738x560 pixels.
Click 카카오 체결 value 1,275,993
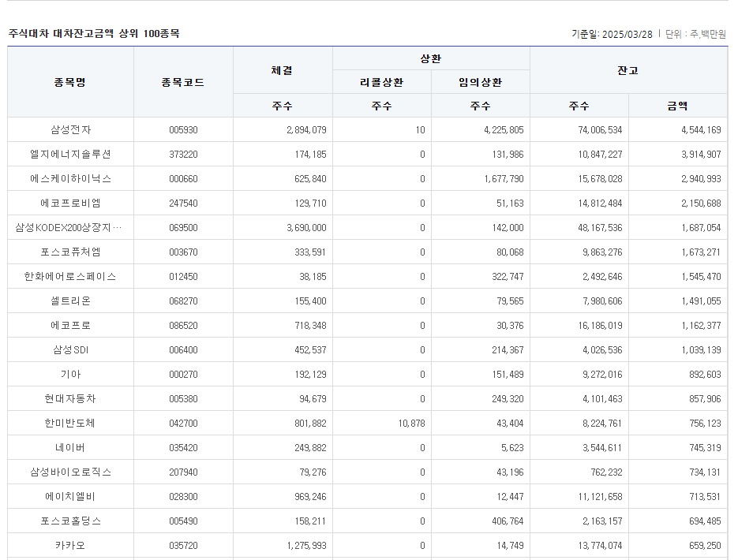click(x=306, y=546)
